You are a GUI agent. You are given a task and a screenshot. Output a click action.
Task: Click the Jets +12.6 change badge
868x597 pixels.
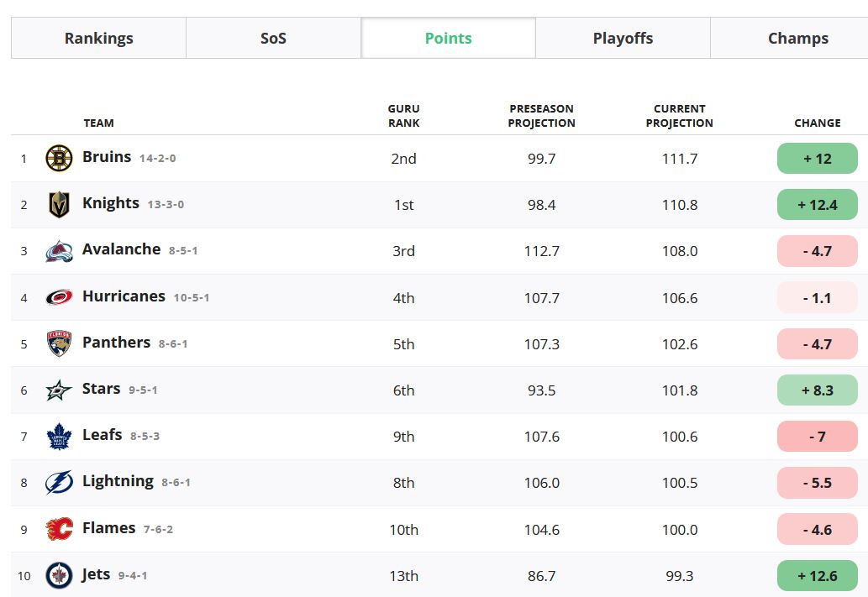(x=817, y=575)
